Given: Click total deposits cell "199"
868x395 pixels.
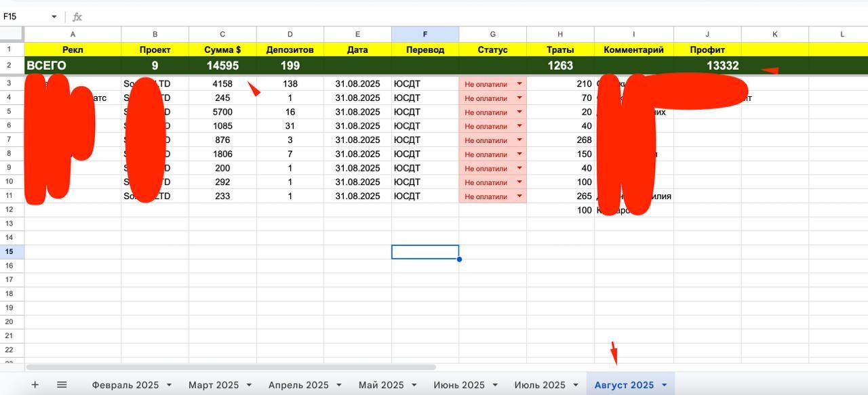Looking at the screenshot, I should click(290, 66).
